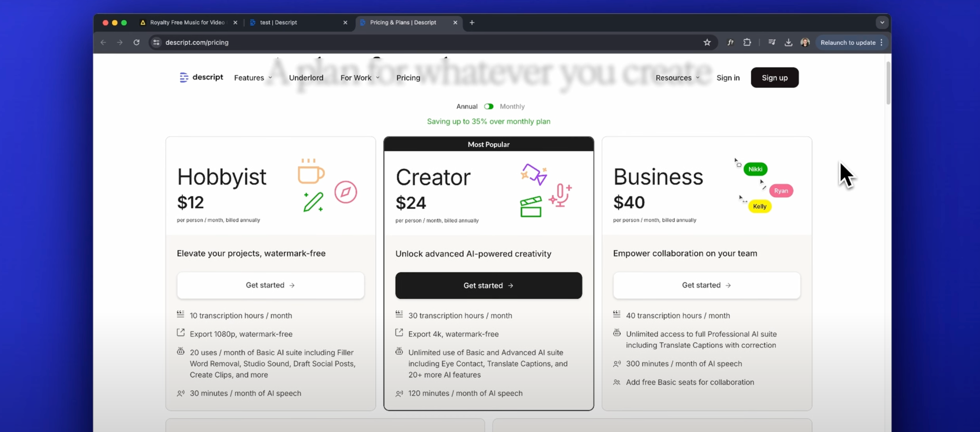Viewport: 980px width, 432px height.
Task: Toggle the Annual/Monthly billing switch
Action: 489,107
